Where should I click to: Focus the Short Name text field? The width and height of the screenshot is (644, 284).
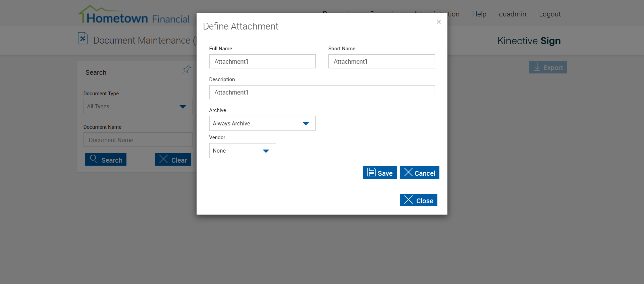[x=381, y=62]
